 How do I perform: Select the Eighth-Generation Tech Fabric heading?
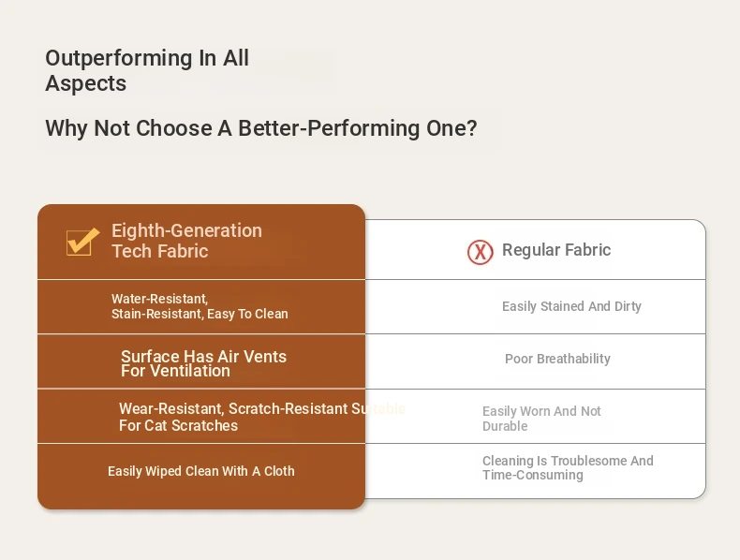tap(186, 241)
